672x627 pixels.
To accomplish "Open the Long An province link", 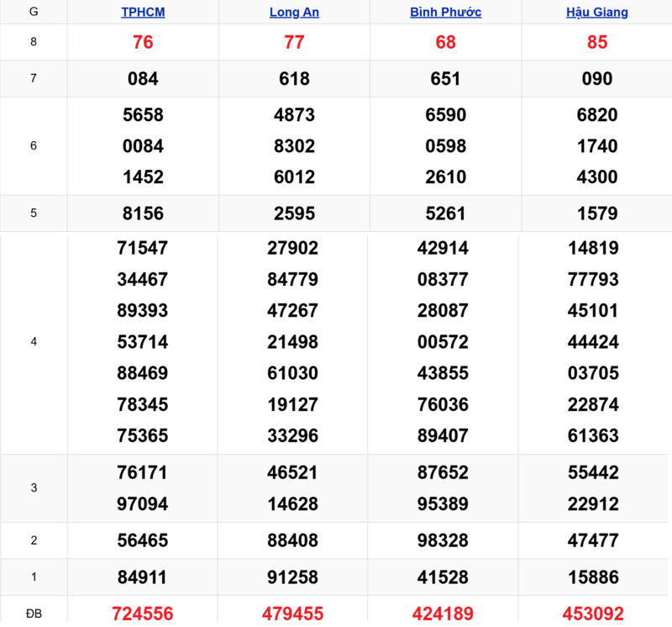I will pos(294,13).
